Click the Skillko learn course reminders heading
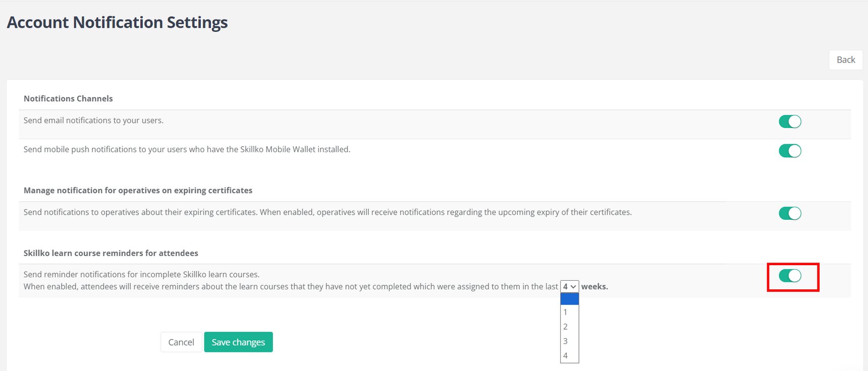This screenshot has height=371, width=868. [111, 253]
